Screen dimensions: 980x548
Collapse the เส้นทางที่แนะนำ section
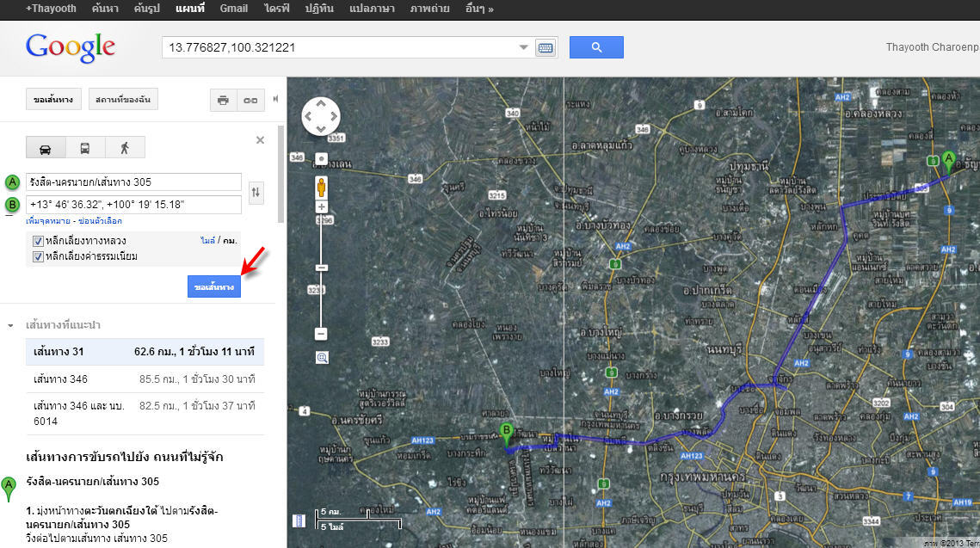click(10, 325)
